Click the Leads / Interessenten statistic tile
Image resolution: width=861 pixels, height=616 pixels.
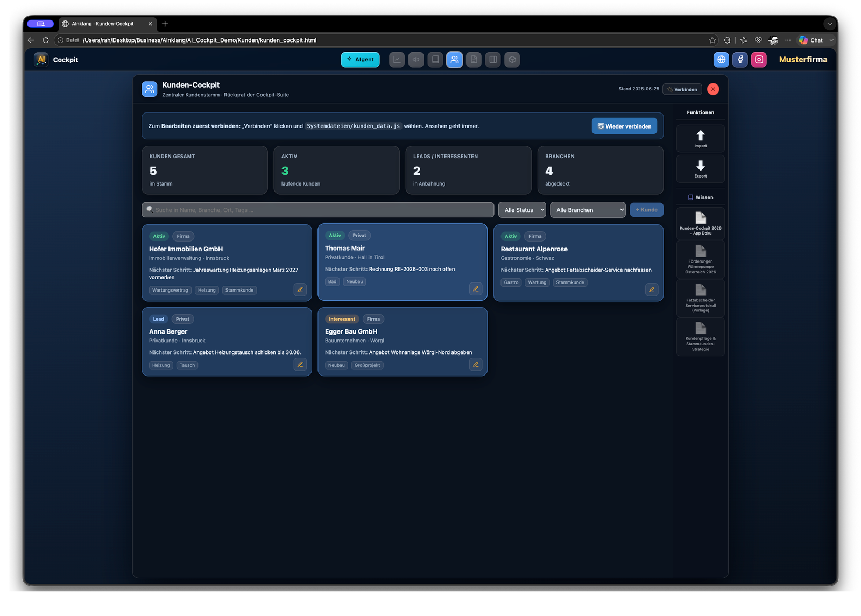(x=468, y=170)
